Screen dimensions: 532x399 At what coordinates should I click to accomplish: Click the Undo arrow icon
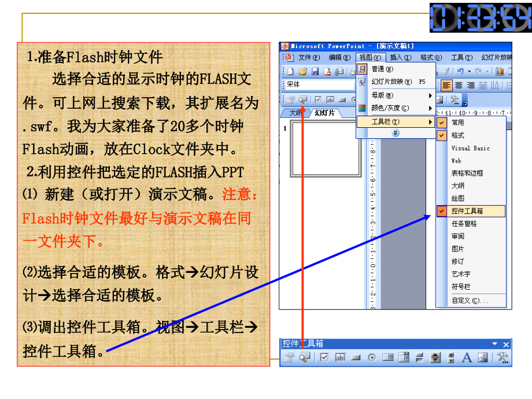(x=460, y=71)
